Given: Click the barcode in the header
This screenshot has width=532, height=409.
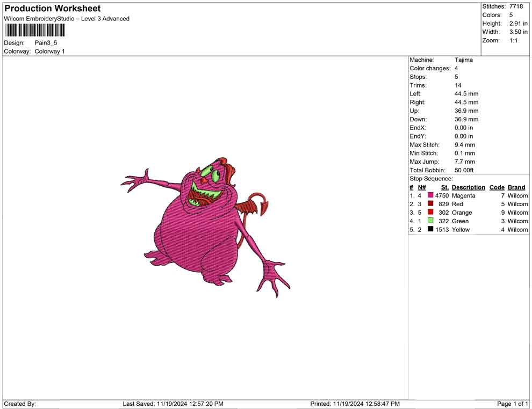Looking at the screenshot, I should point(34,30).
